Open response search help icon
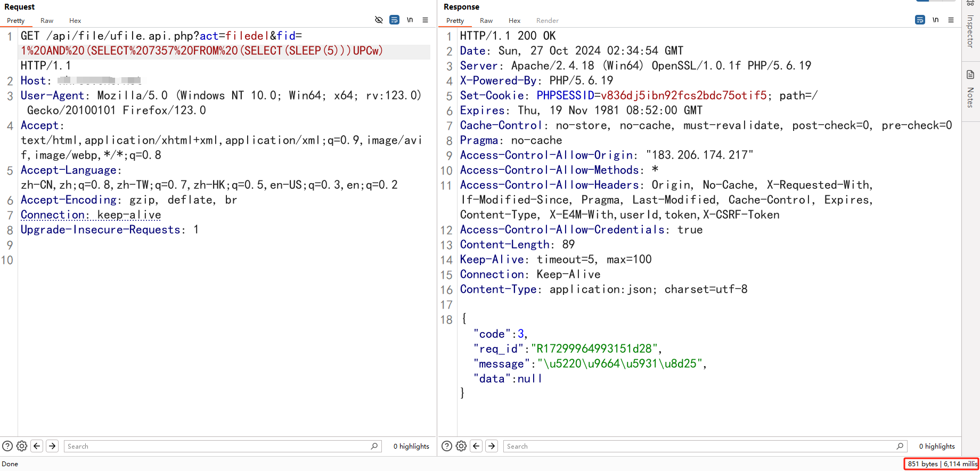 pos(447,446)
